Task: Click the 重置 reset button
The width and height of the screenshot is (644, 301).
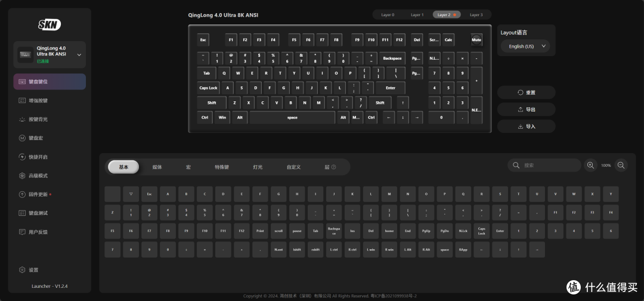Action: pos(526,92)
